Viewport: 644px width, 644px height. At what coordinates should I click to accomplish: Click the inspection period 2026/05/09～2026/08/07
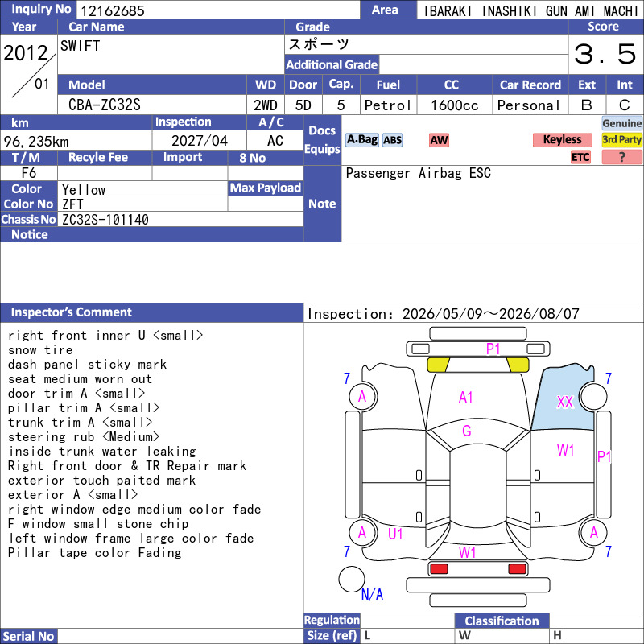coord(490,314)
